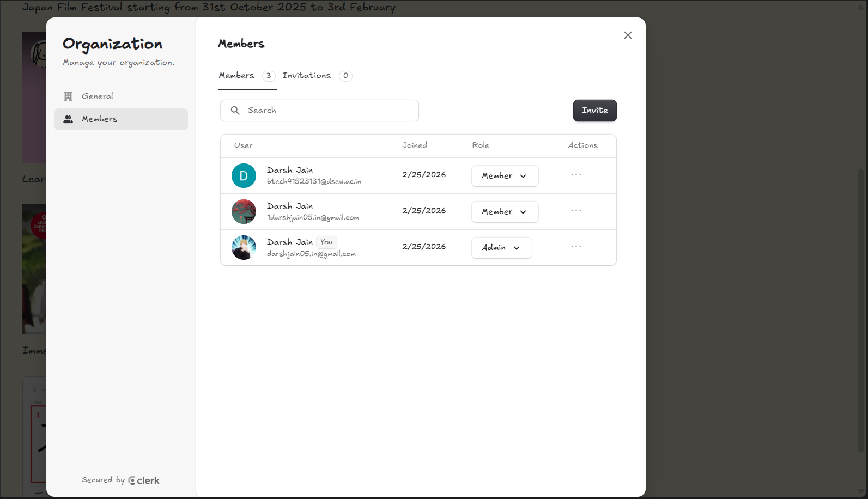The height and width of the screenshot is (499, 868).
Task: Click the magnifying glass search icon
Action: tap(235, 111)
